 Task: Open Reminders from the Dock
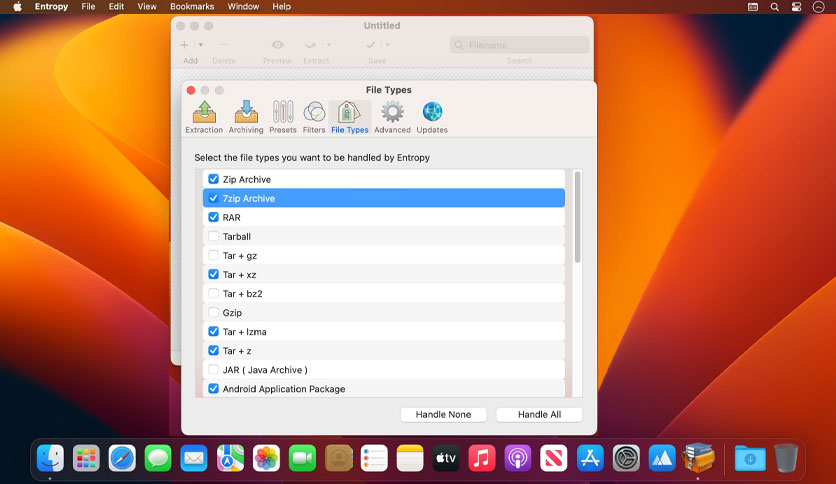point(374,458)
